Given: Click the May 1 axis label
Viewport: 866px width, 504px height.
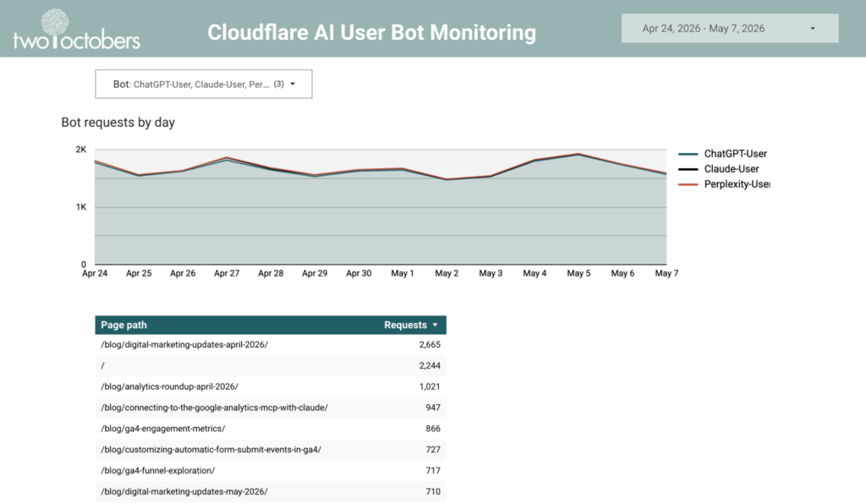Looking at the screenshot, I should [403, 273].
